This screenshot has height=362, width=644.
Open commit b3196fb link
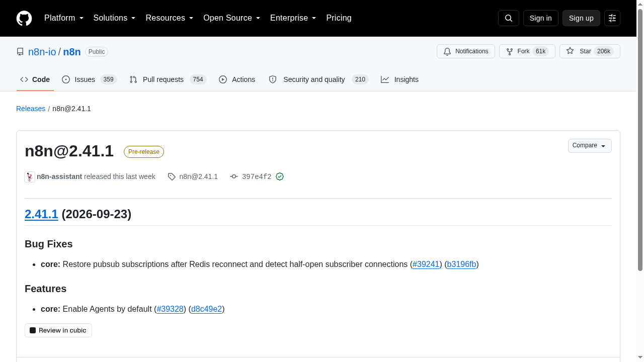461,264
